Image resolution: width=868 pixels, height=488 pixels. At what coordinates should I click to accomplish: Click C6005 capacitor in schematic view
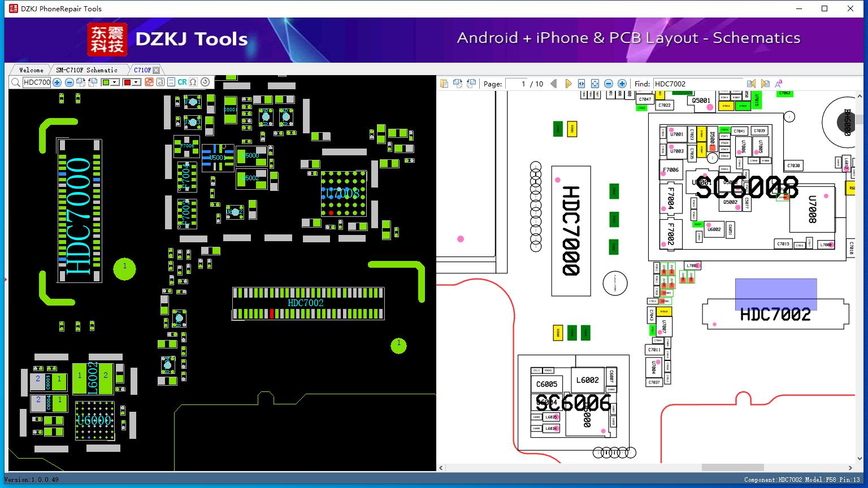click(x=546, y=384)
